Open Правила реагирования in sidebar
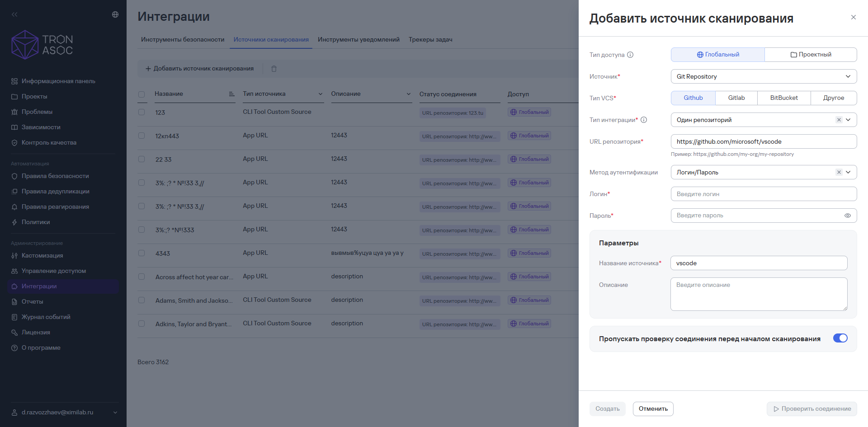Viewport: 868px width, 427px height. (x=55, y=207)
